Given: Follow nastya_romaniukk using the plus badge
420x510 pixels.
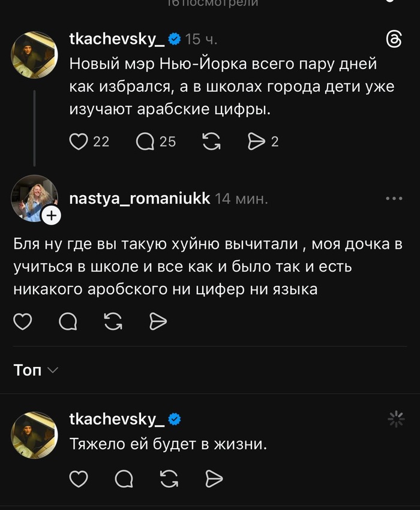Looking at the screenshot, I should (x=52, y=214).
